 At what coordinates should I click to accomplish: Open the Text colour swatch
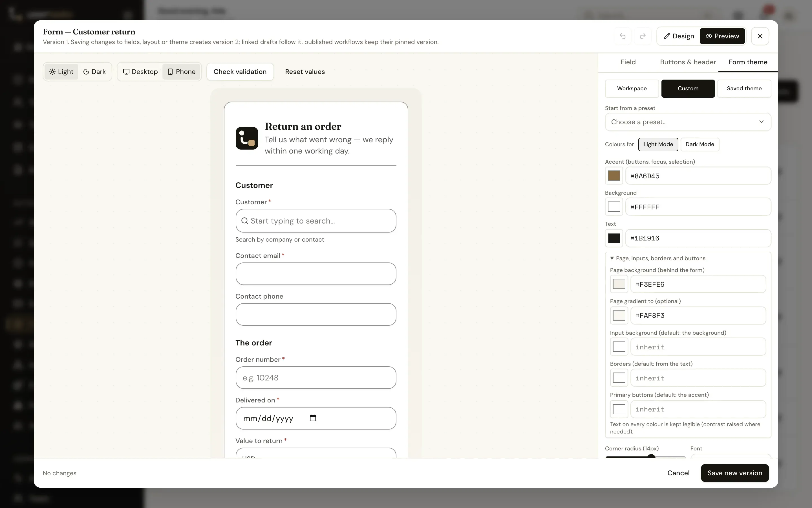coord(614,238)
